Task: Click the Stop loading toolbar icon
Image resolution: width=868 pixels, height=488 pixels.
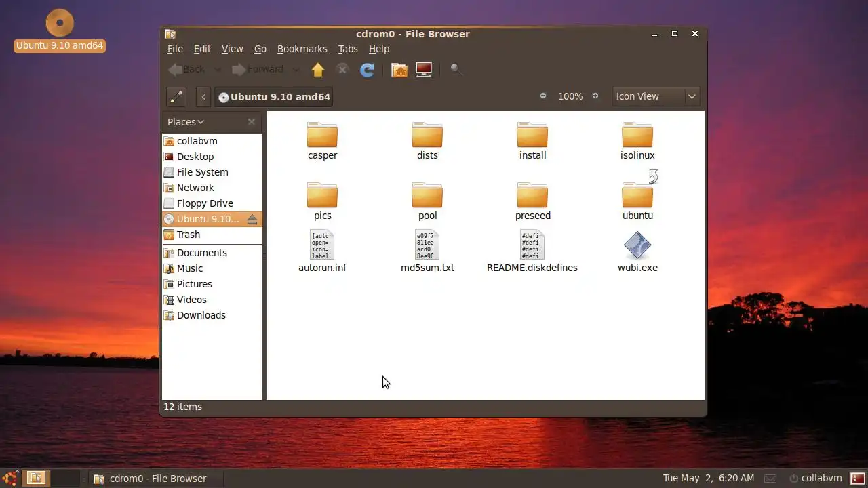Action: click(x=342, y=69)
